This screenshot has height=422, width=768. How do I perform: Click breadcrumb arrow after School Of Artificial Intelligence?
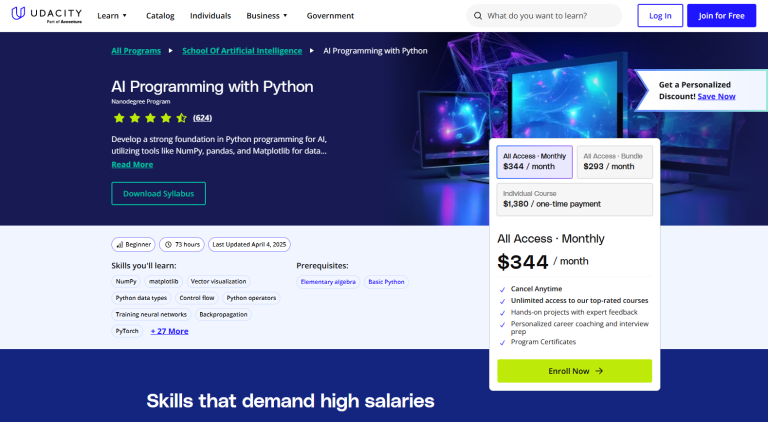point(312,50)
